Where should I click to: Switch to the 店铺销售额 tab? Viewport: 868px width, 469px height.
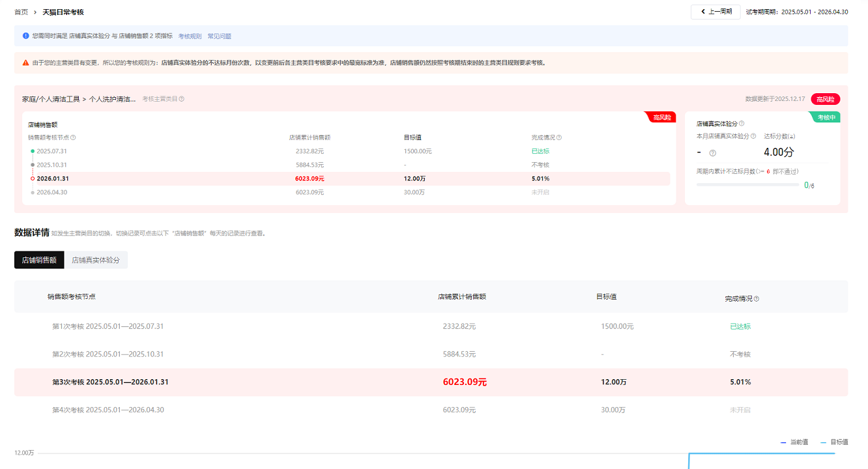click(x=39, y=260)
